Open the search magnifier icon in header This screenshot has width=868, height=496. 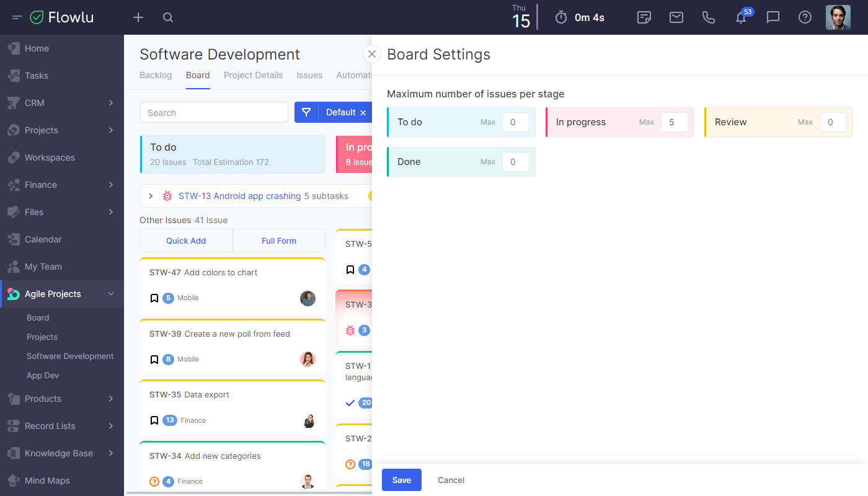168,17
